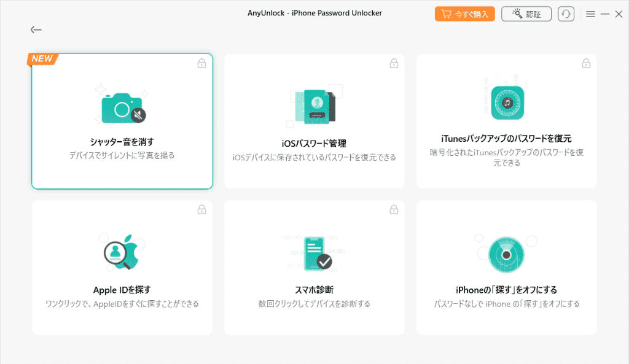Click lock icon on シャッター音を消す card
The height and width of the screenshot is (364, 629).
pos(201,63)
